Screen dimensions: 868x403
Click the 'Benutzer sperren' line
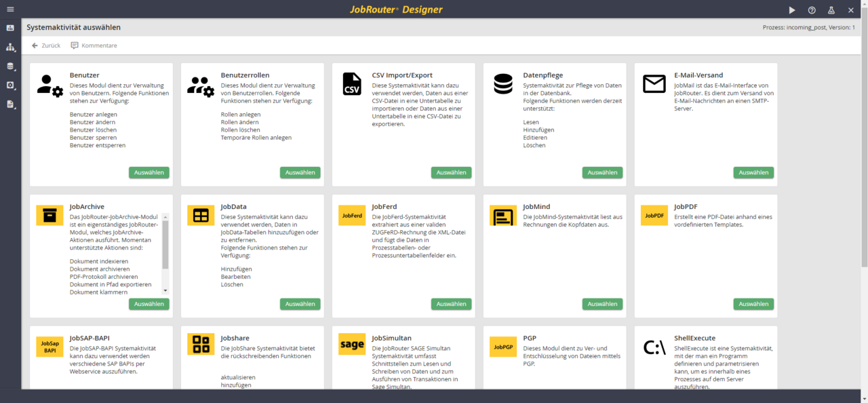93,138
